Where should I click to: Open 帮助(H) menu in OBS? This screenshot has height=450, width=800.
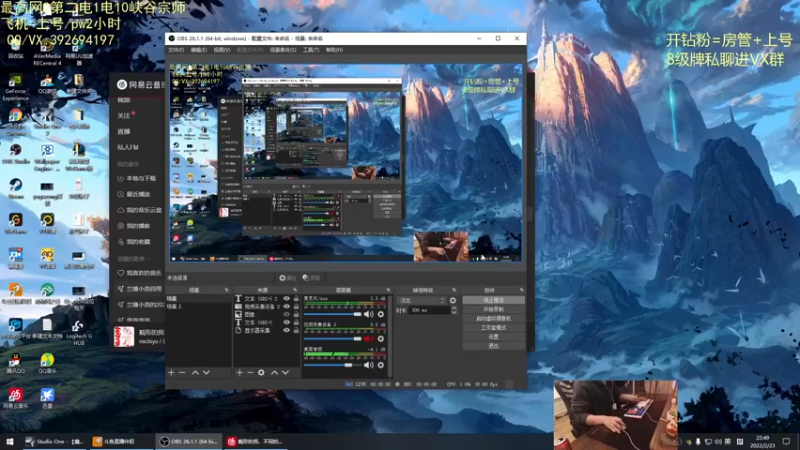tap(334, 50)
